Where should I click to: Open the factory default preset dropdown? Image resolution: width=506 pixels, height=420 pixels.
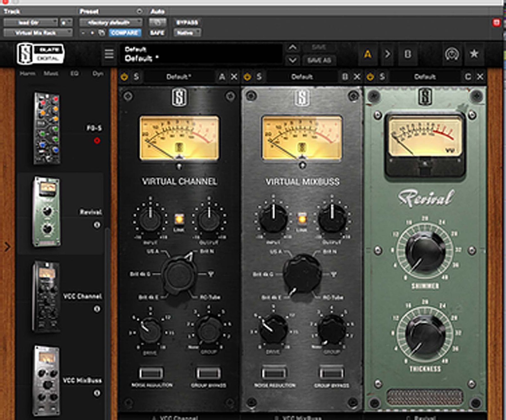(x=110, y=22)
